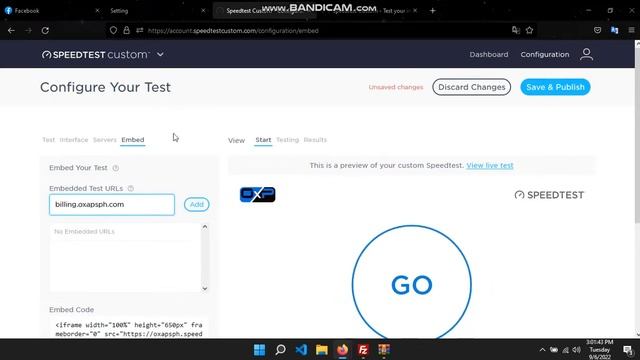Click help icon beside Embedded Test URLs

pyautogui.click(x=131, y=188)
